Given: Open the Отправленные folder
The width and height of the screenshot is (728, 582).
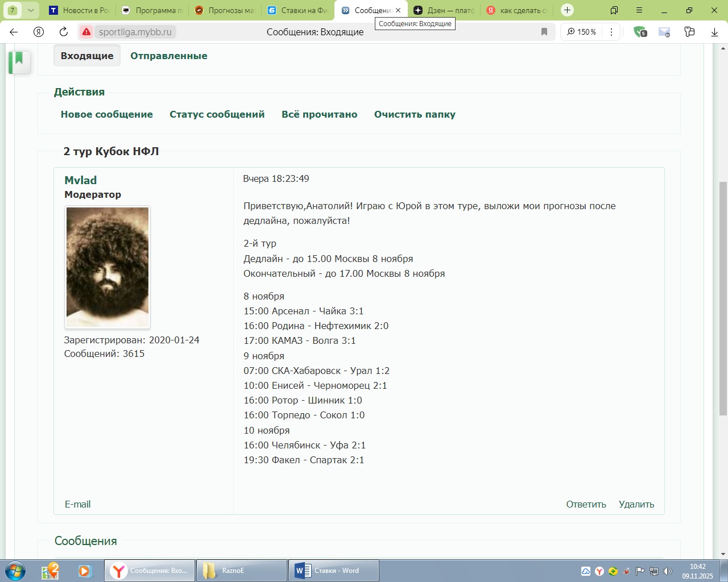Looking at the screenshot, I should [x=169, y=56].
